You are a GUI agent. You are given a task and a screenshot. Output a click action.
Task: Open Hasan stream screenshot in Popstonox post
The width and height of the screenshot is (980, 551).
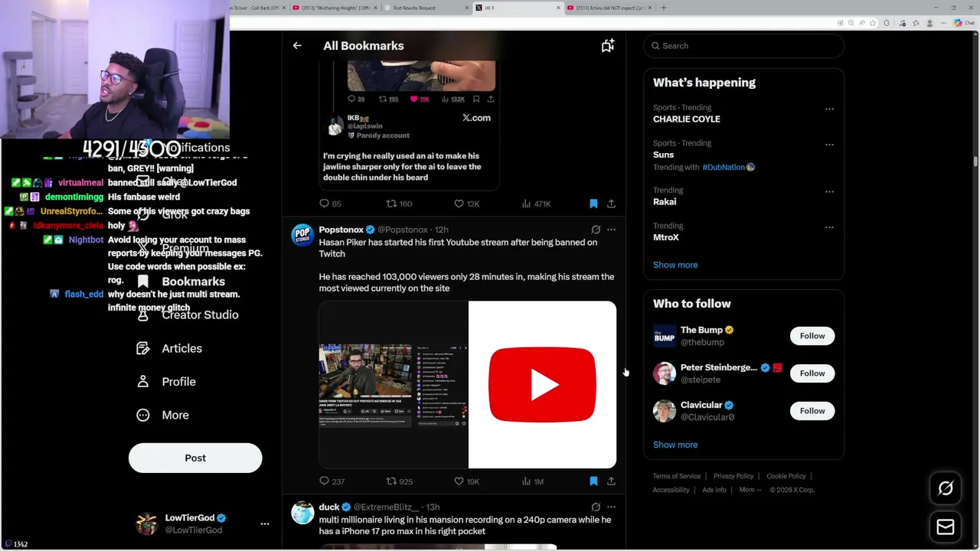(x=394, y=384)
